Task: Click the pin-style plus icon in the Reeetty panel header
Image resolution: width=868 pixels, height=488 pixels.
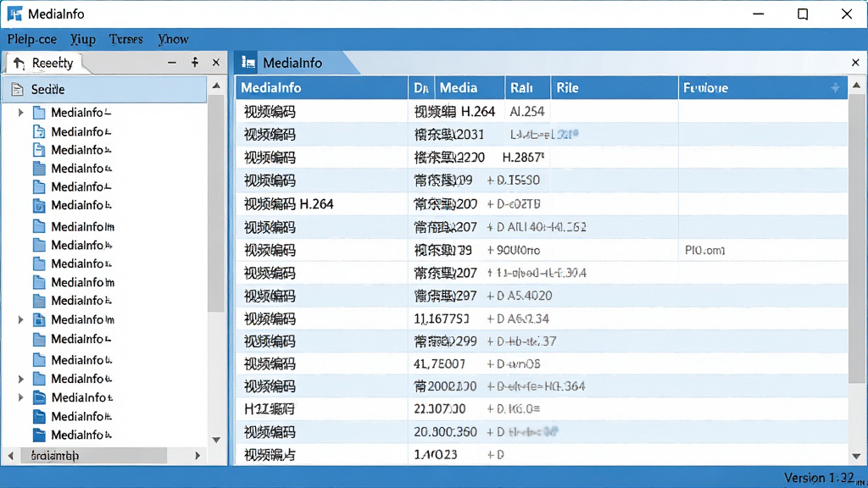Action: pos(195,63)
